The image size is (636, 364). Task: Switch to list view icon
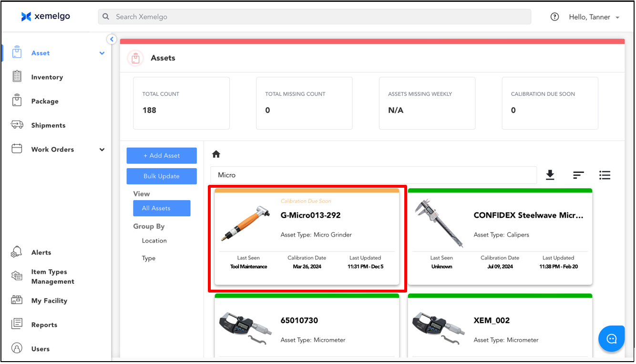click(x=605, y=175)
